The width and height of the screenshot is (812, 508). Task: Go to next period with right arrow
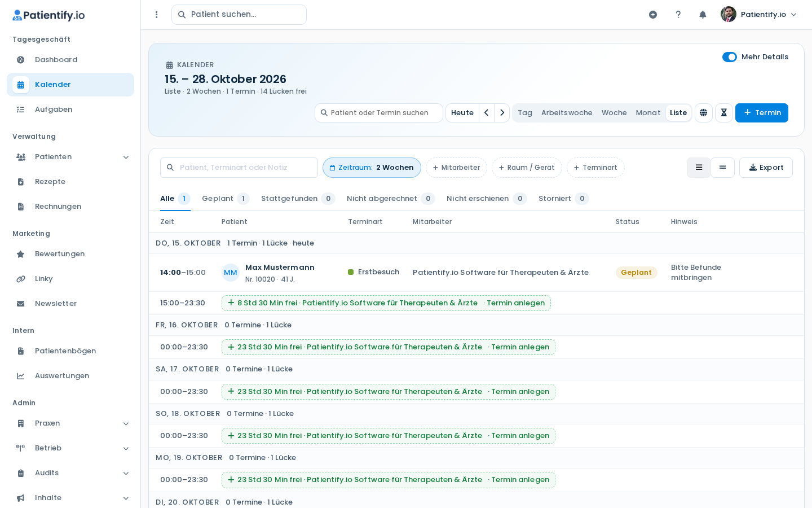click(x=502, y=113)
